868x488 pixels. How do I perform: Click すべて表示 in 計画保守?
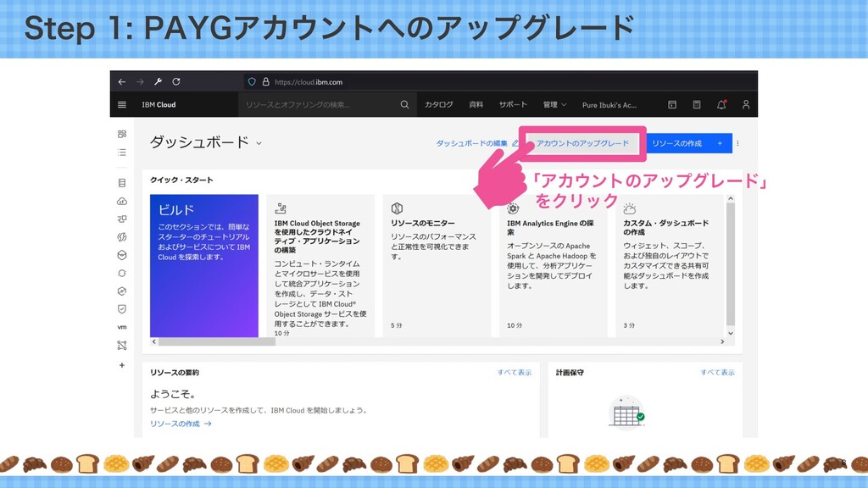pos(717,373)
